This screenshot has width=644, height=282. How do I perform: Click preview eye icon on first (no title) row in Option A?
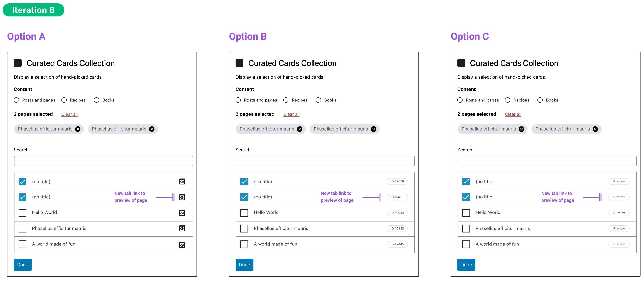[x=182, y=181]
